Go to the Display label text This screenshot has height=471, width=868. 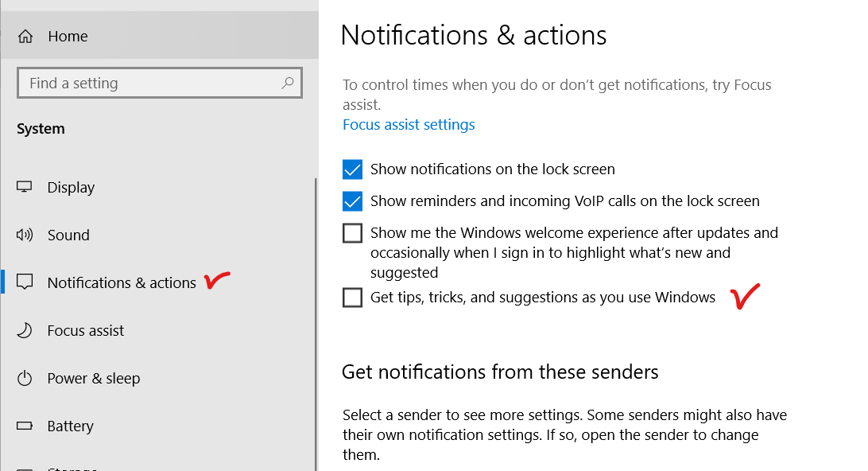(x=71, y=187)
